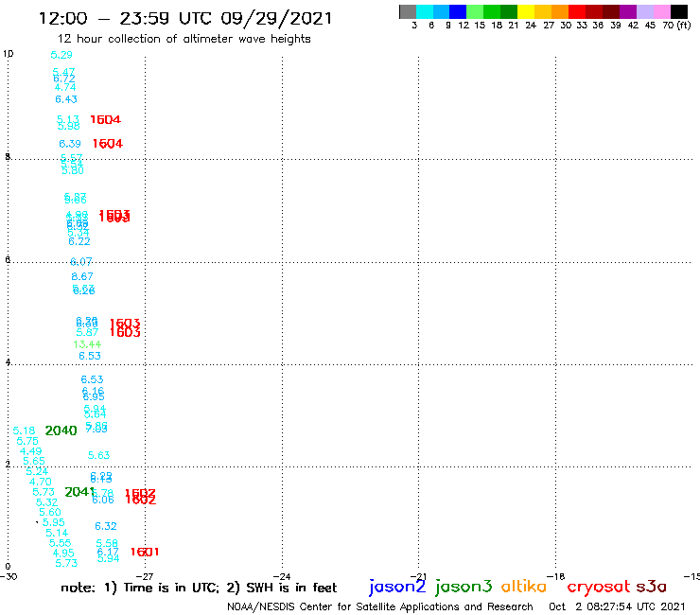Click the NOAA/NESDIS Center footer credit
This screenshot has height=615, width=700.
click(x=380, y=606)
